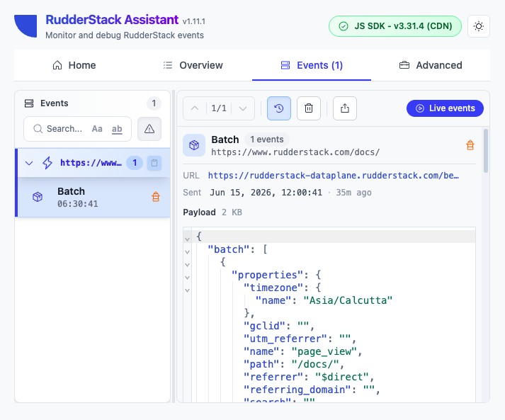Open the Advanced tab
The height and width of the screenshot is (420, 505).
coord(431,65)
